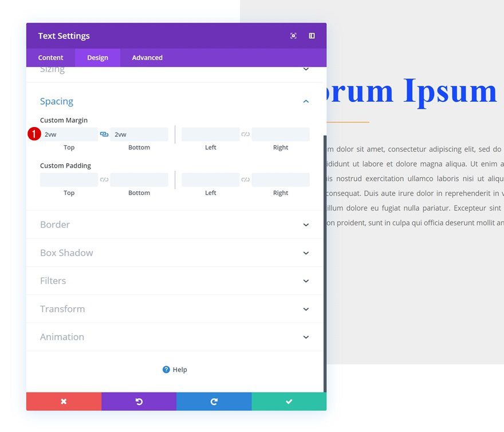Toggle linking for Top and Bottom padding
Screen dimensions: 504x432
[x=104, y=179]
